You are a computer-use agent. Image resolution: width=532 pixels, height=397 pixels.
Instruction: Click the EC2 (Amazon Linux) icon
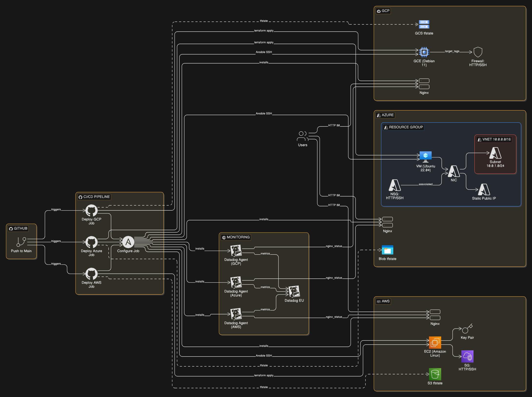tap(435, 343)
